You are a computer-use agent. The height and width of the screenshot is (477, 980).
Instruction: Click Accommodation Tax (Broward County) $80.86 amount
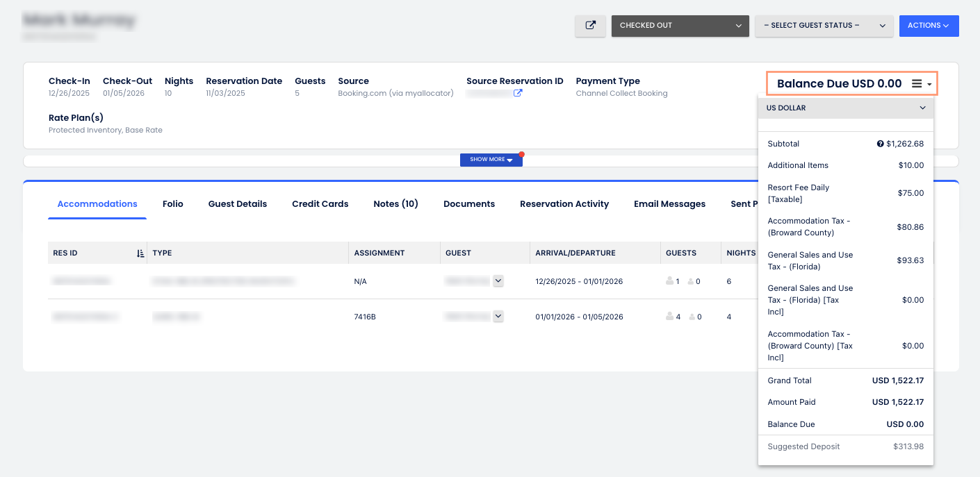[x=911, y=227]
